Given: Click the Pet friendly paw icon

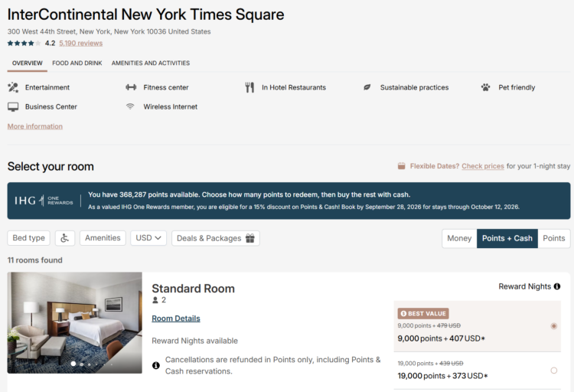Looking at the screenshot, I should coord(485,87).
